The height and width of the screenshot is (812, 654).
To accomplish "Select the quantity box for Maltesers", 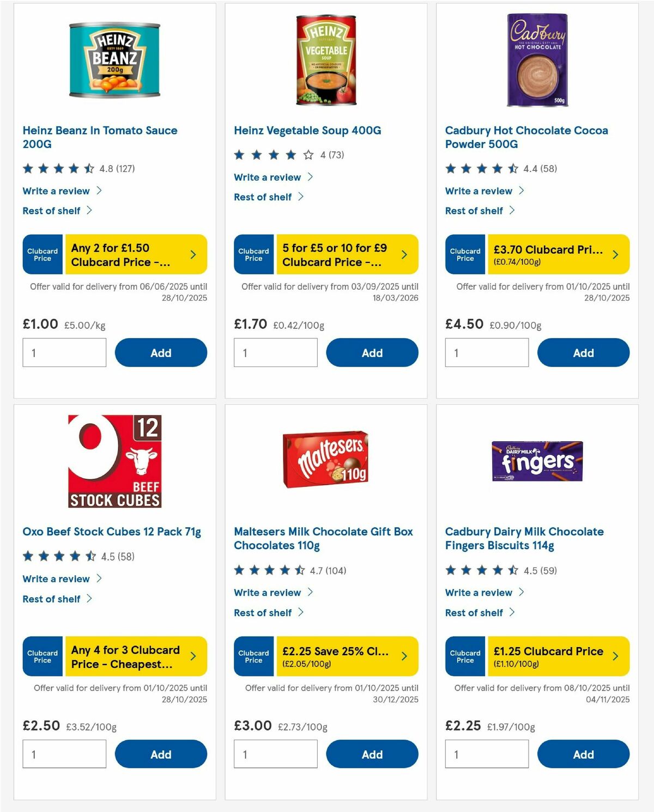I will pos(275,754).
